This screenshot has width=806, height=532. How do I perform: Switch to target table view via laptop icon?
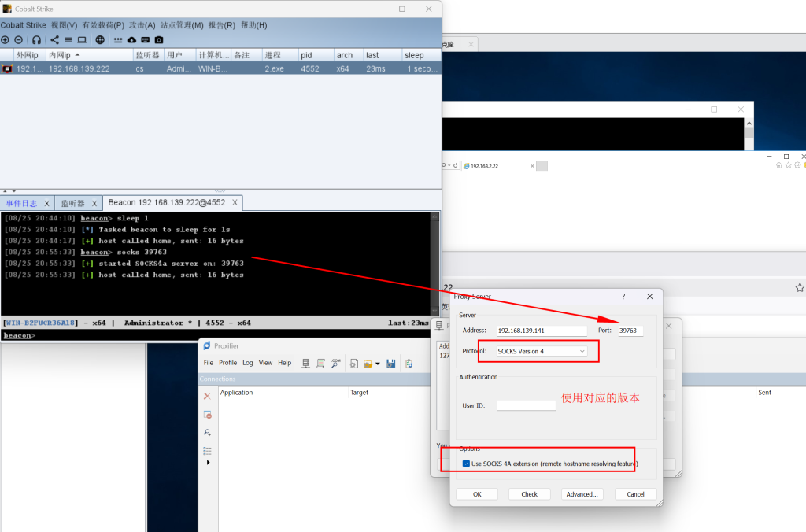[x=82, y=39]
